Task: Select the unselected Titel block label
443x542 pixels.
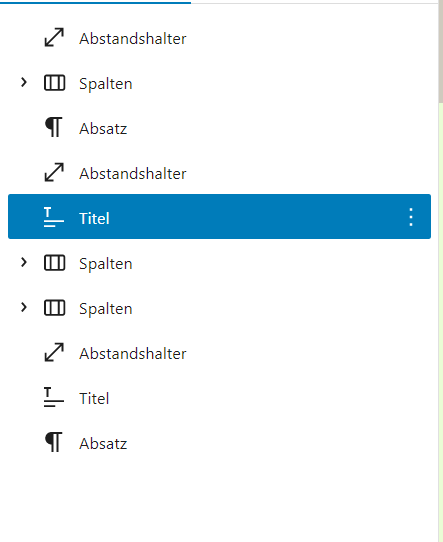Action: coord(94,399)
